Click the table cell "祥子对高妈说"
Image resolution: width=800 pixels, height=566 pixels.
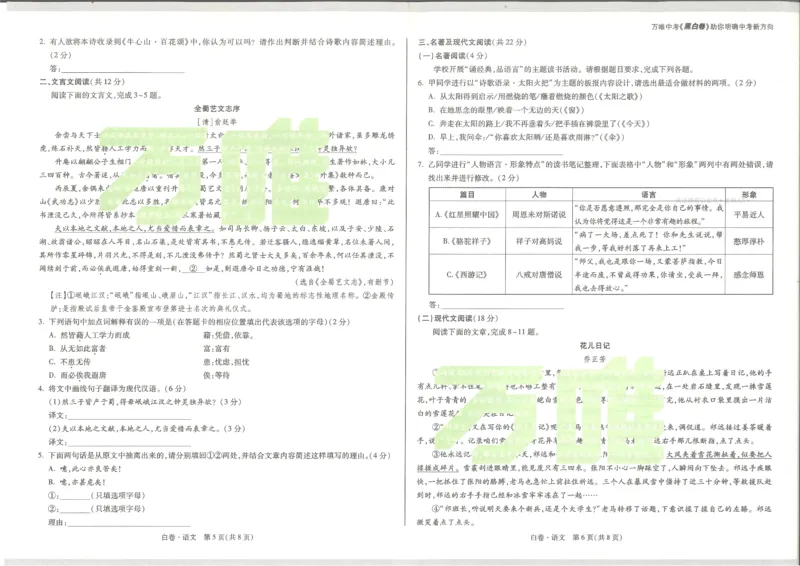click(539, 241)
